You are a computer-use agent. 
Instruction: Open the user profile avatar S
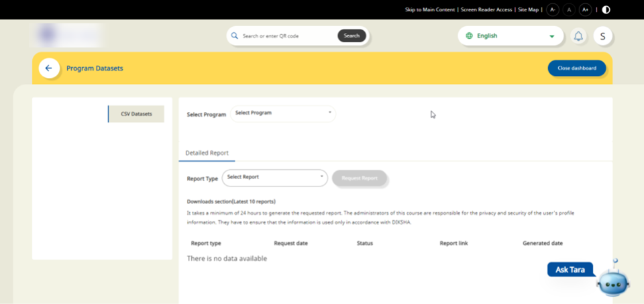[602, 36]
